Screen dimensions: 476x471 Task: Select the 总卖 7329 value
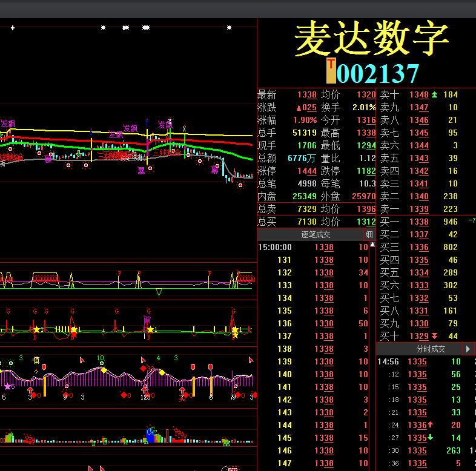(307, 209)
